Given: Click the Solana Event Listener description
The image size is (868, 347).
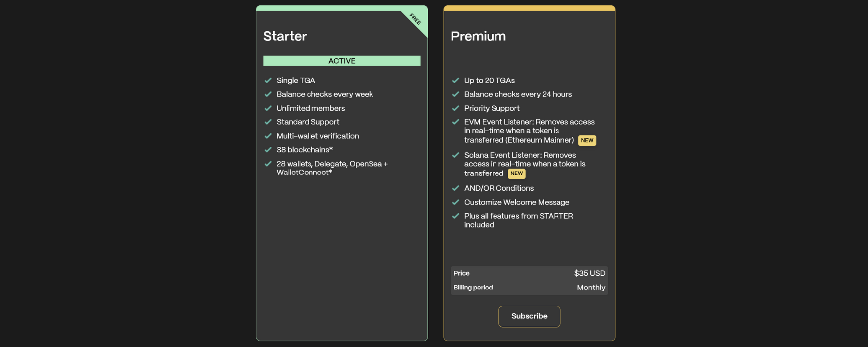Looking at the screenshot, I should pos(525,164).
